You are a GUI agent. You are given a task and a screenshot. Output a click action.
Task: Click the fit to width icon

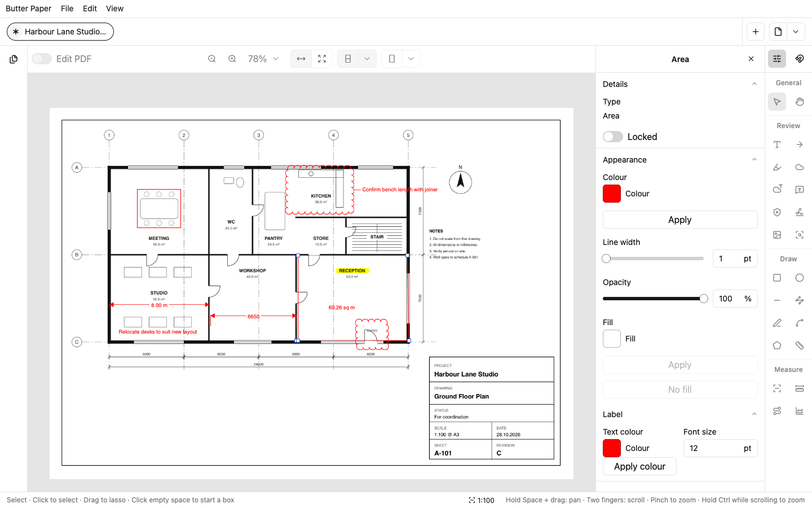tap(301, 59)
